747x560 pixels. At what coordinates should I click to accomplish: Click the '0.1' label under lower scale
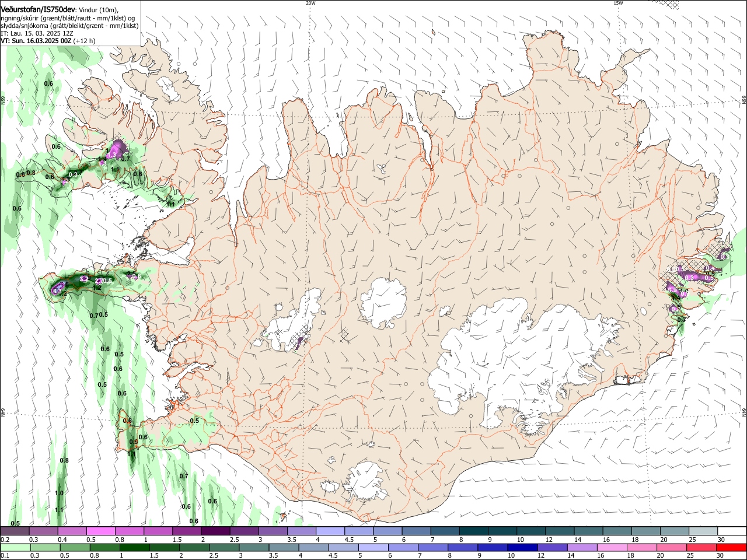tap(5, 555)
